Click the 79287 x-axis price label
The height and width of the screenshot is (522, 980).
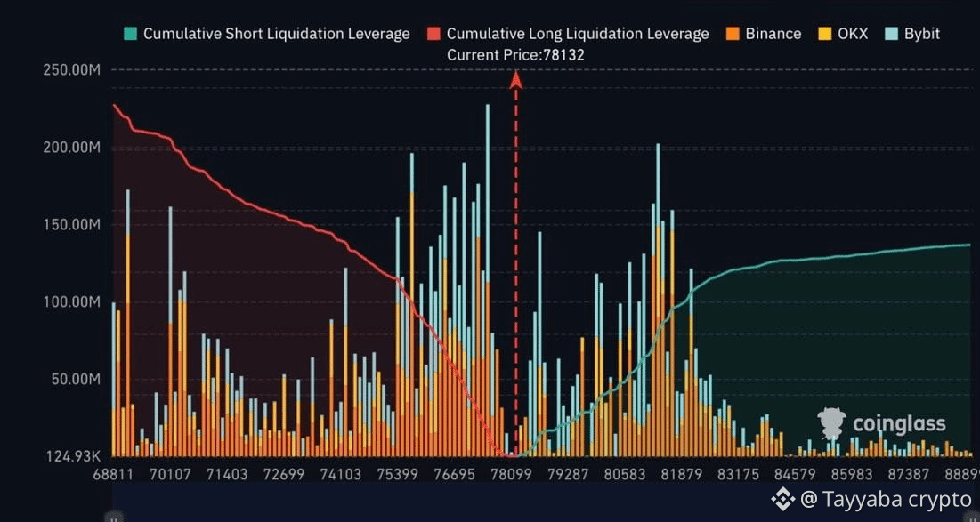tap(568, 475)
